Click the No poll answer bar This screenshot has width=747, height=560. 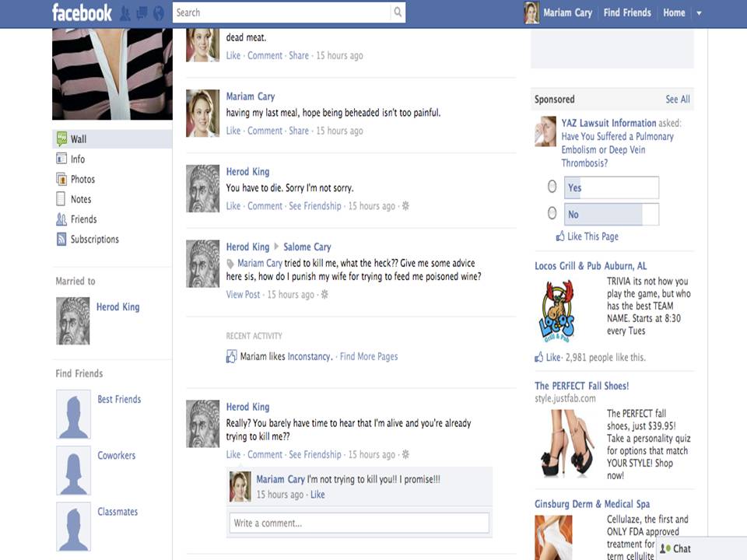[612, 215]
